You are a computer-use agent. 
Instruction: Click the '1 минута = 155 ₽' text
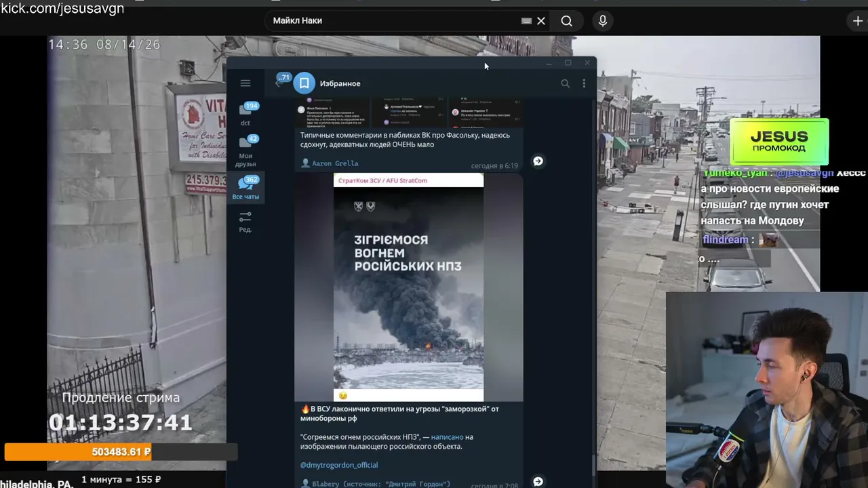[x=121, y=480]
